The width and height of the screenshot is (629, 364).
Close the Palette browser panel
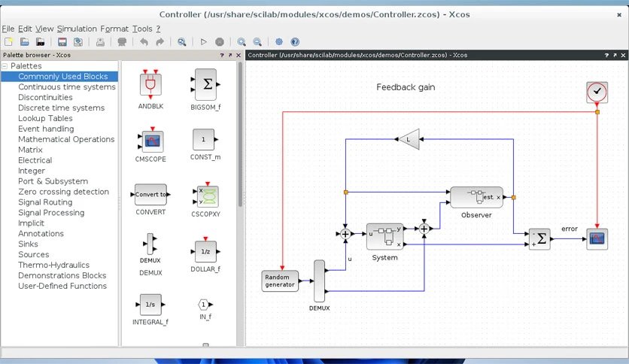[239, 56]
